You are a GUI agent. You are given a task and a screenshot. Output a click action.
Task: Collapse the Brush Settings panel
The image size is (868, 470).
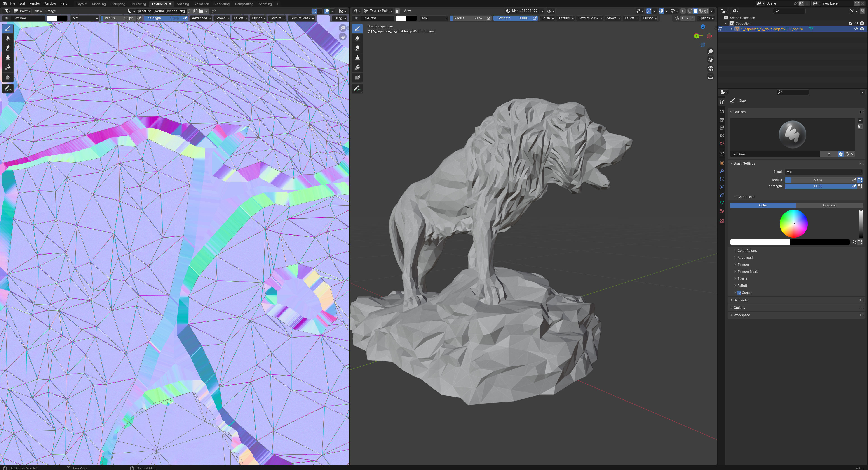pos(744,163)
